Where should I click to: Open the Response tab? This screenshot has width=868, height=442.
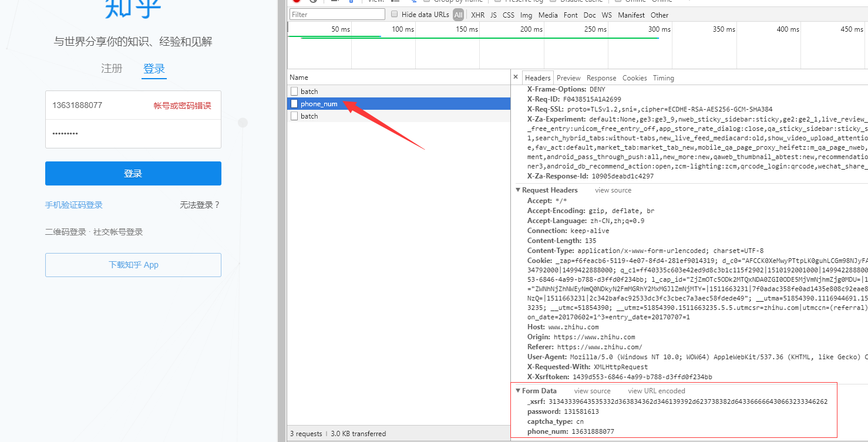pyautogui.click(x=601, y=78)
